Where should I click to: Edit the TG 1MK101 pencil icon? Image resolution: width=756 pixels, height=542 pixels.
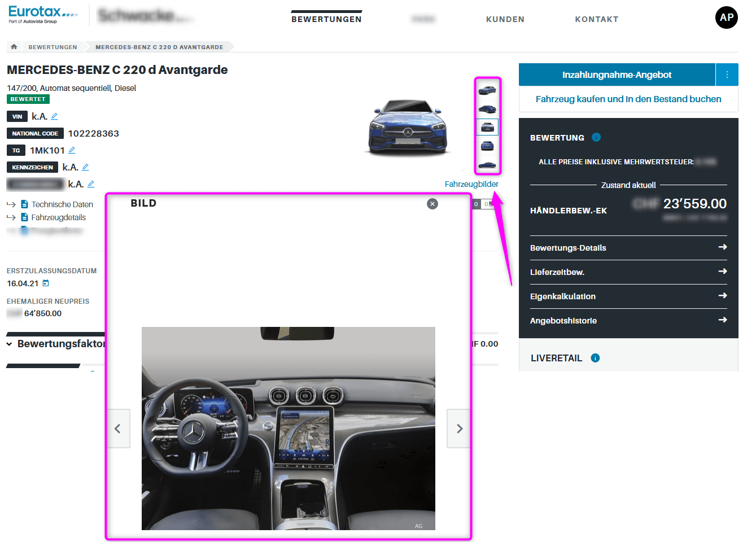[72, 150]
